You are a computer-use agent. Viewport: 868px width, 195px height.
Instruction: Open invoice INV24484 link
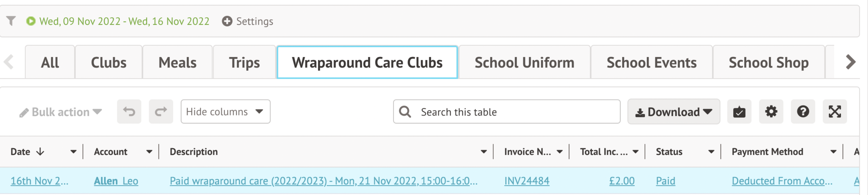pos(527,181)
